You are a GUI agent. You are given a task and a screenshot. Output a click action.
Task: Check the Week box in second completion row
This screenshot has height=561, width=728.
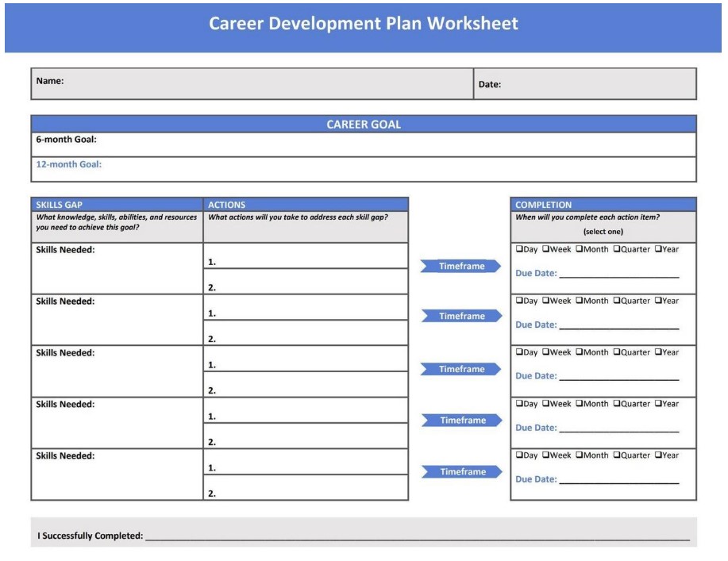pos(545,301)
